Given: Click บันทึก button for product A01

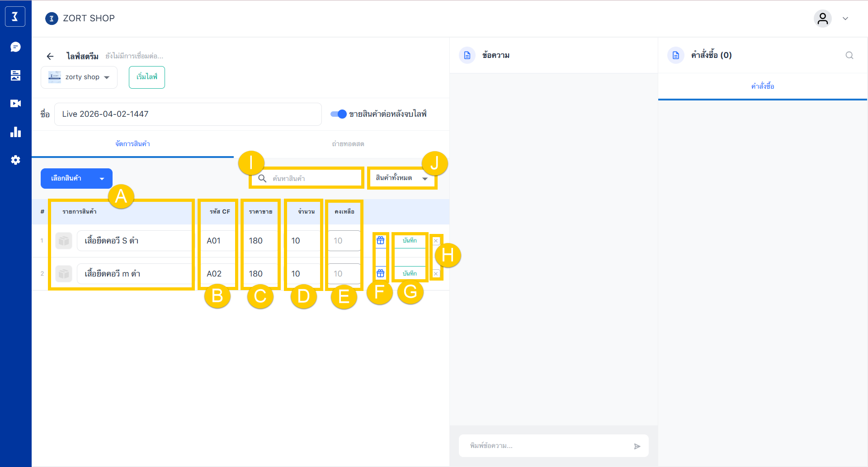Looking at the screenshot, I should tap(410, 240).
